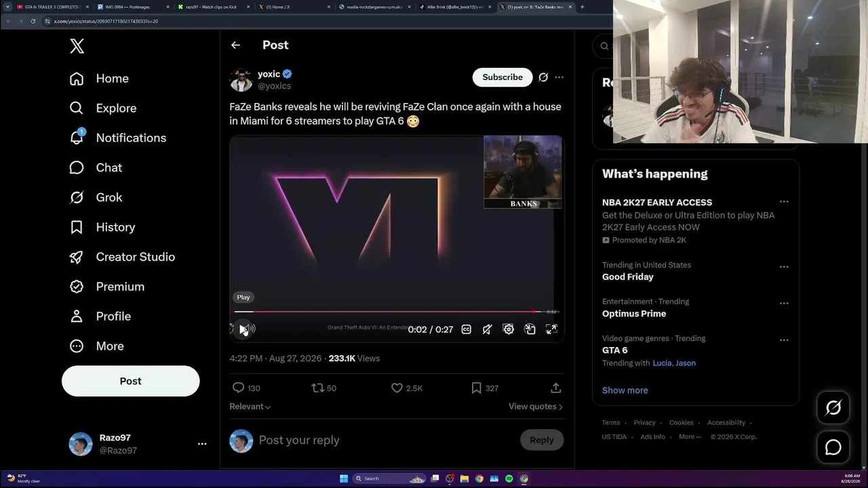Viewport: 868px width, 488px height.
Task: Click the big Post button
Action: (131, 381)
